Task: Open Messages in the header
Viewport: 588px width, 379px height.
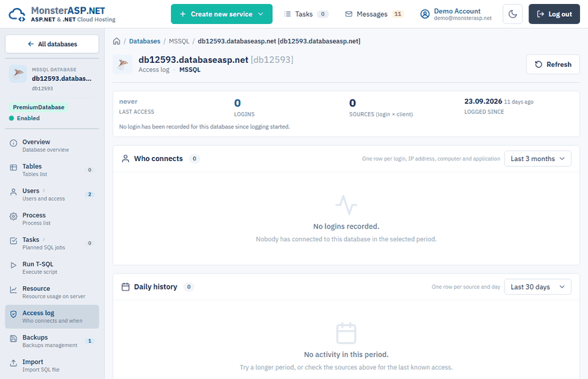Action: [374, 14]
